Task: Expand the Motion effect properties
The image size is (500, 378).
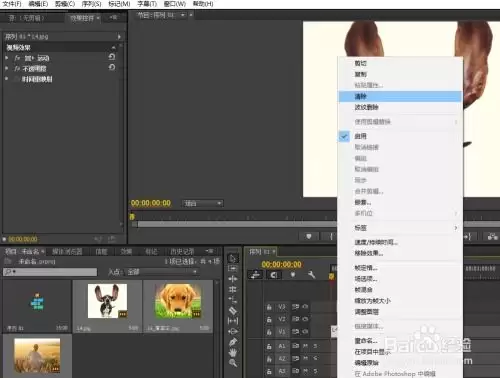Action: click(x=7, y=58)
